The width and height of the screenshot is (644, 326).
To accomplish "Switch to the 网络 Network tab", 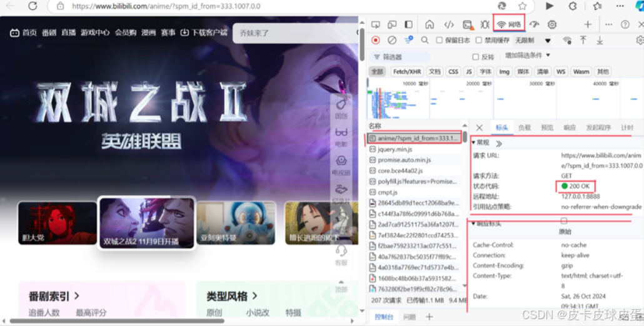I will coord(510,24).
